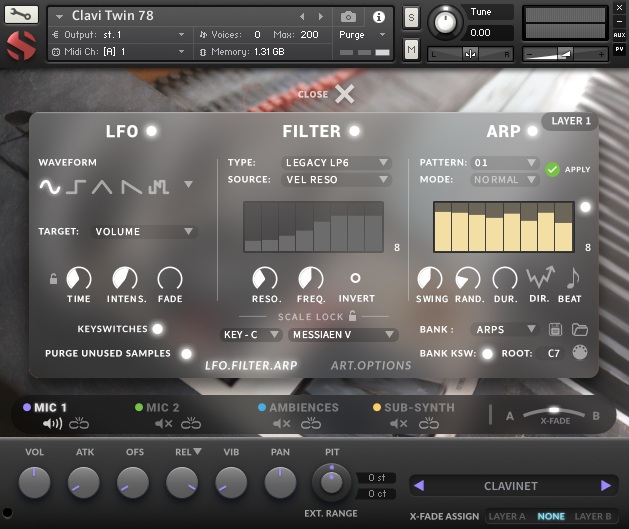629x529 pixels.
Task: Open the LFO Target Volume dropdown
Action: [144, 232]
